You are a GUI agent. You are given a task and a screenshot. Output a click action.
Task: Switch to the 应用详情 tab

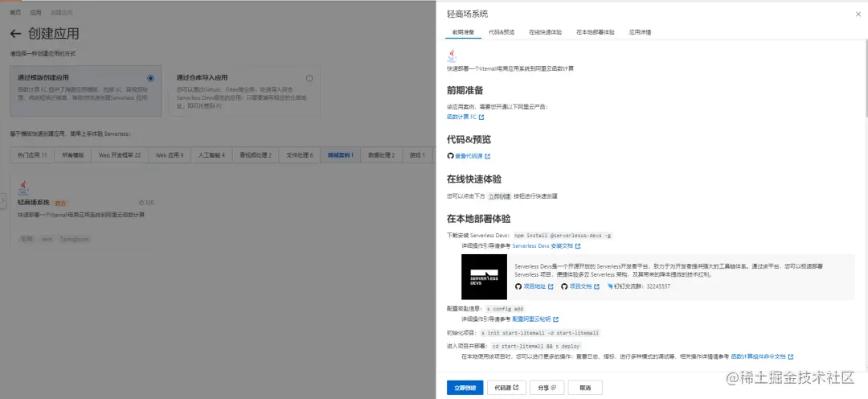(x=640, y=32)
